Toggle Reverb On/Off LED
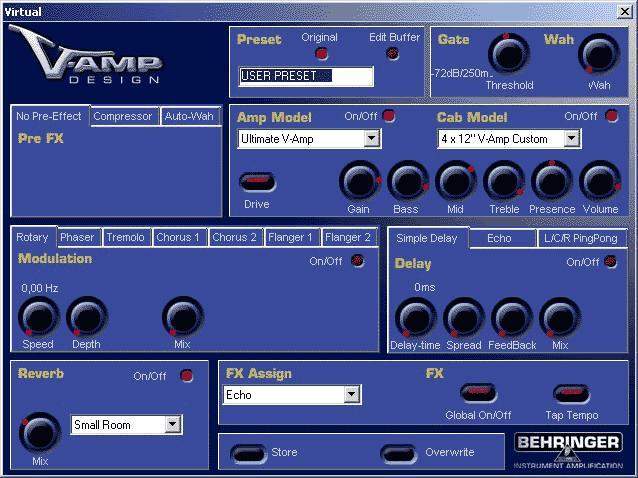 coord(186,375)
